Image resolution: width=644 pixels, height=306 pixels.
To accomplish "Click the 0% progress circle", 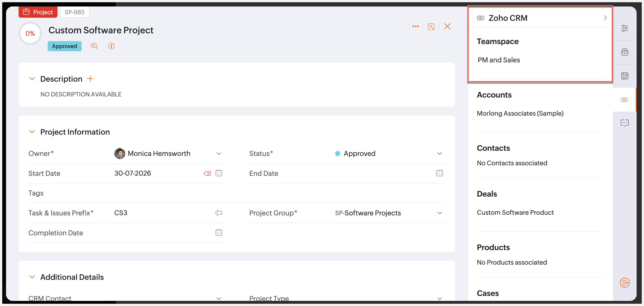I will pos(30,34).
